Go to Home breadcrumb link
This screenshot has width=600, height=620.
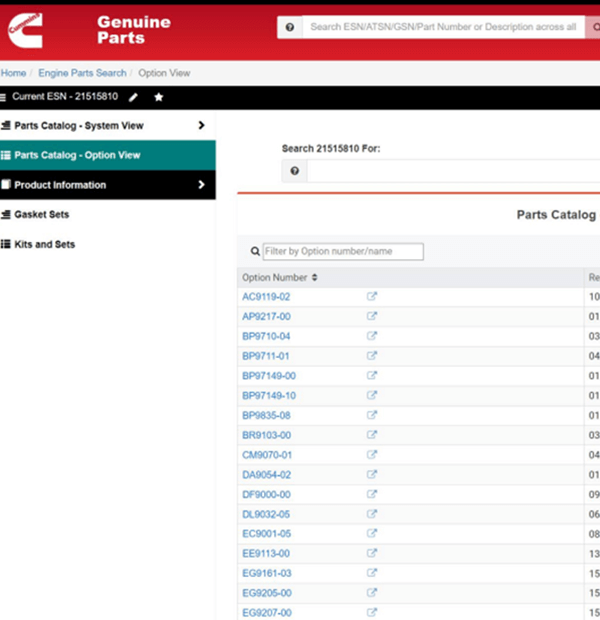(13, 73)
